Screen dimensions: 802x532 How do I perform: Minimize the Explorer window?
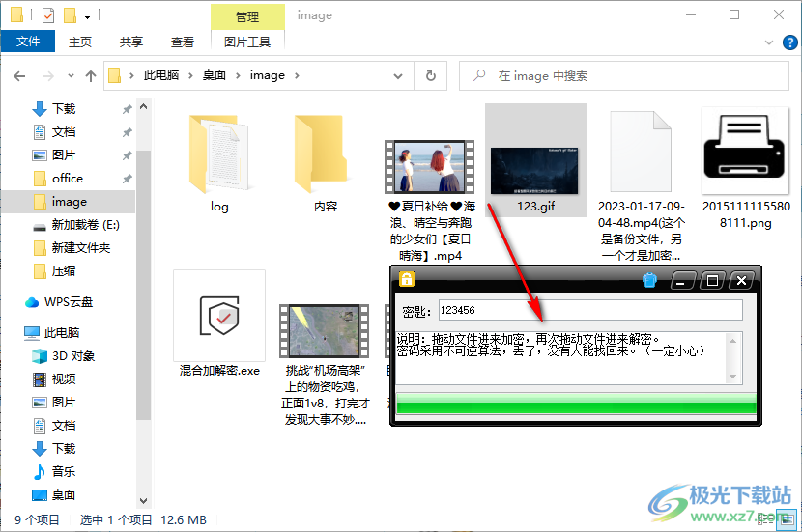691,14
